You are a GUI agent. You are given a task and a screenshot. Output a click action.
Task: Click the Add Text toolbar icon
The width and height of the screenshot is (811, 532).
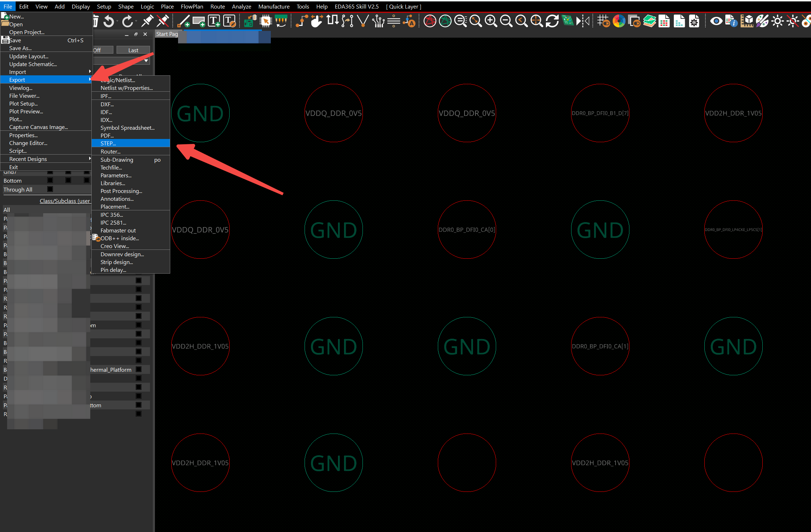click(214, 21)
